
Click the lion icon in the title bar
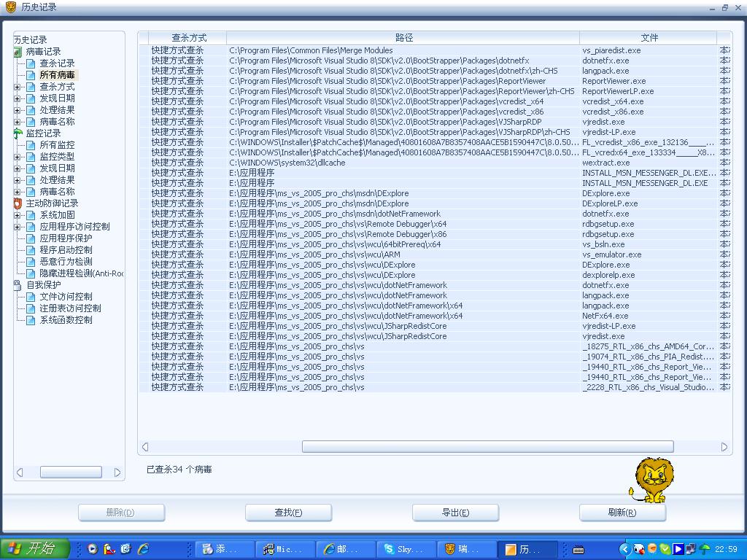10,7
